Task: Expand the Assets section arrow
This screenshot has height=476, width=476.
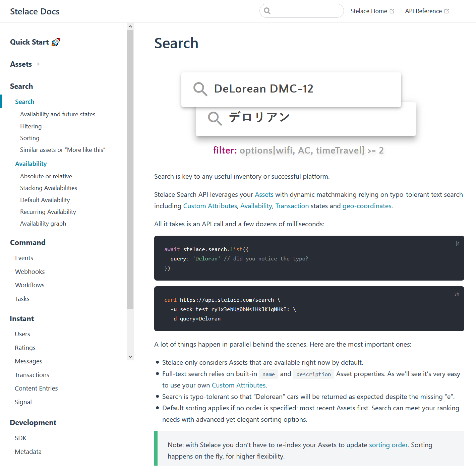Action: pos(39,64)
